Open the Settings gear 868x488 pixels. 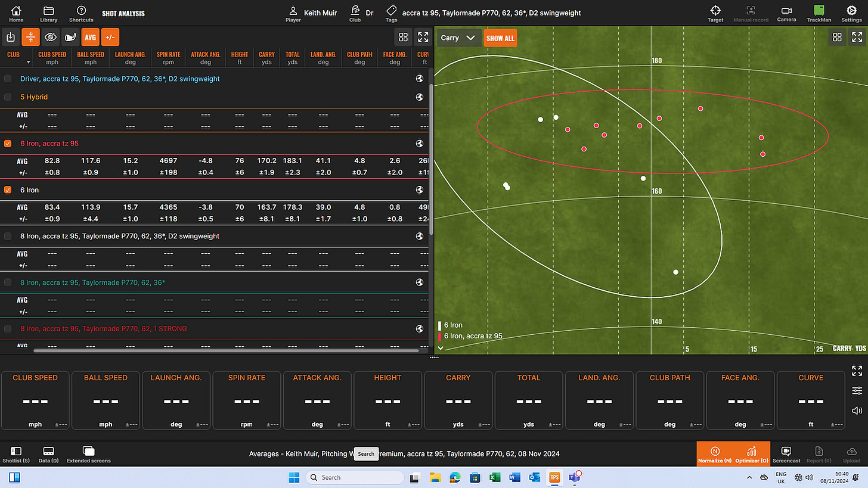click(851, 13)
